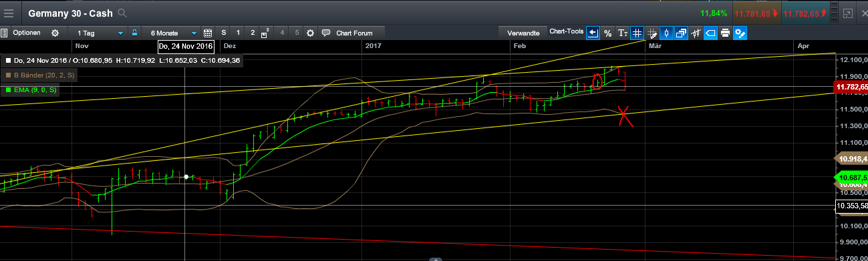Search instruments via magnifier next to Germany 30

[122, 13]
